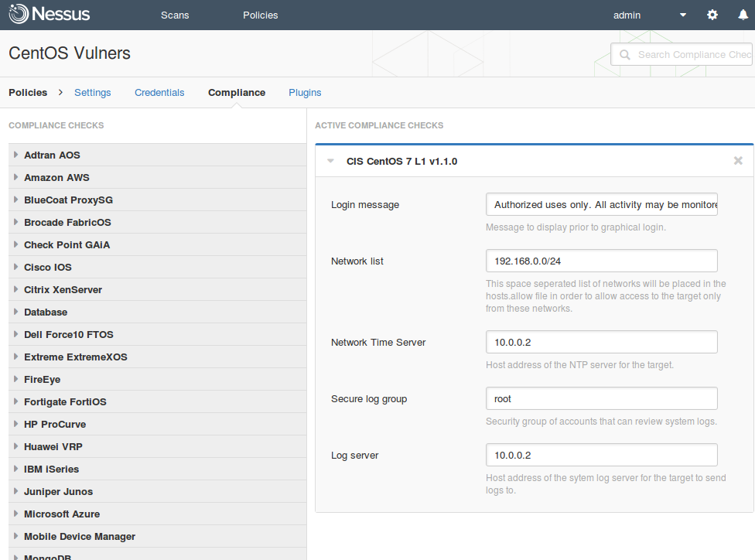755x560 pixels.
Task: Edit the Log server field
Action: pyautogui.click(x=601, y=455)
